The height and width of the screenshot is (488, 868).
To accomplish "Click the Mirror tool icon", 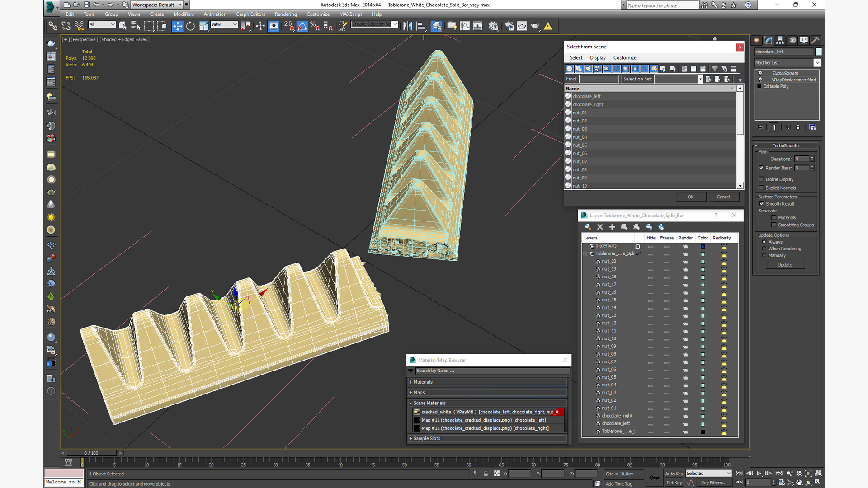I will [x=408, y=26].
